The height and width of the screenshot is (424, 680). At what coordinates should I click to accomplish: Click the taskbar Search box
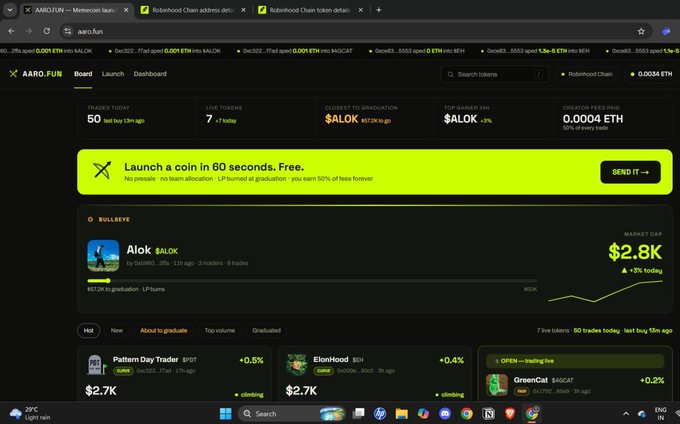click(292, 414)
